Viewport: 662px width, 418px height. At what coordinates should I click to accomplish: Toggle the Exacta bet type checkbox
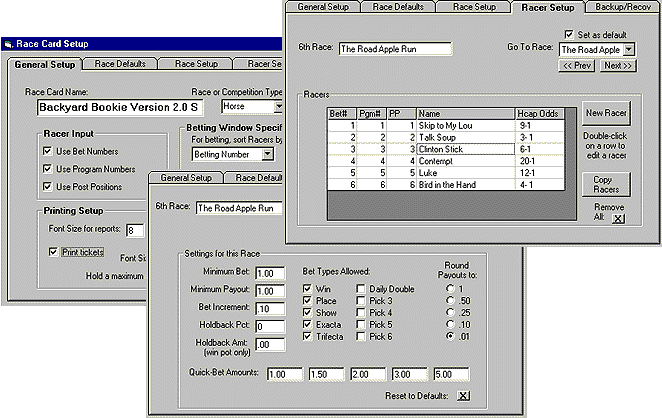(307, 324)
